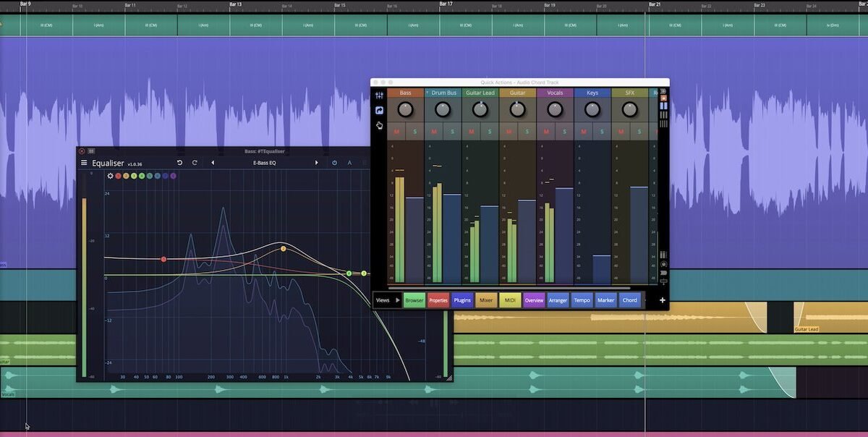Go to next Equaliser preset
Image resolution: width=868 pixels, height=437 pixels.
coord(316,163)
